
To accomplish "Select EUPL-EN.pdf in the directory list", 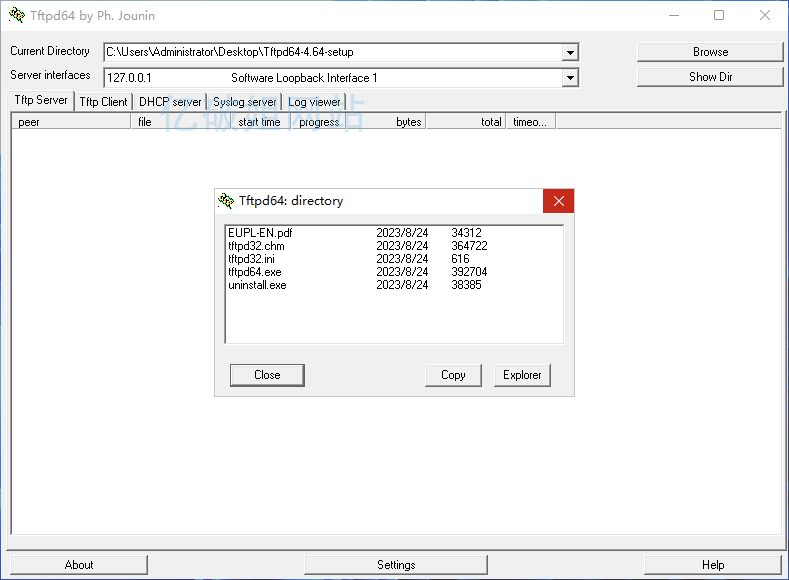I will click(x=260, y=233).
